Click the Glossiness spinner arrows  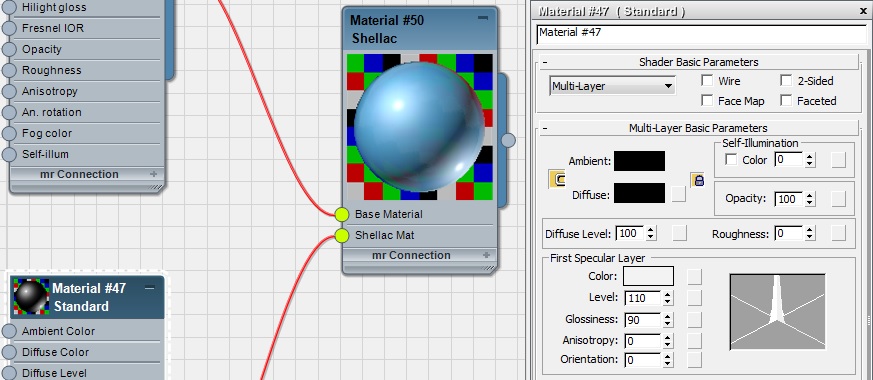[x=668, y=320]
